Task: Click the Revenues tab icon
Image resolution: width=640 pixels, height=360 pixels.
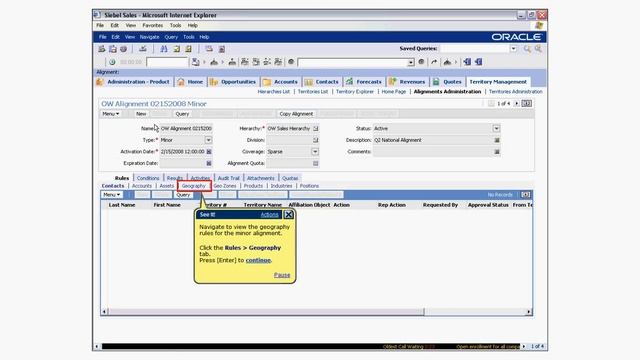Action: pyautogui.click(x=393, y=82)
